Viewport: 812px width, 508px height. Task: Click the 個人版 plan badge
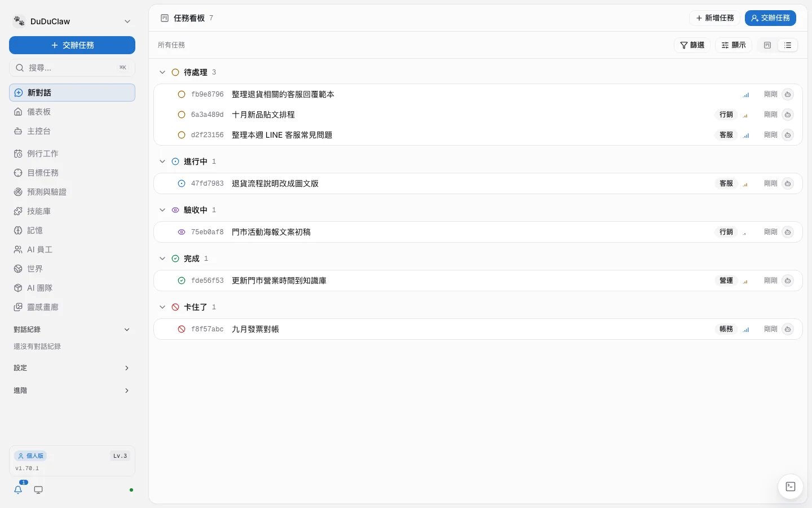click(x=30, y=456)
